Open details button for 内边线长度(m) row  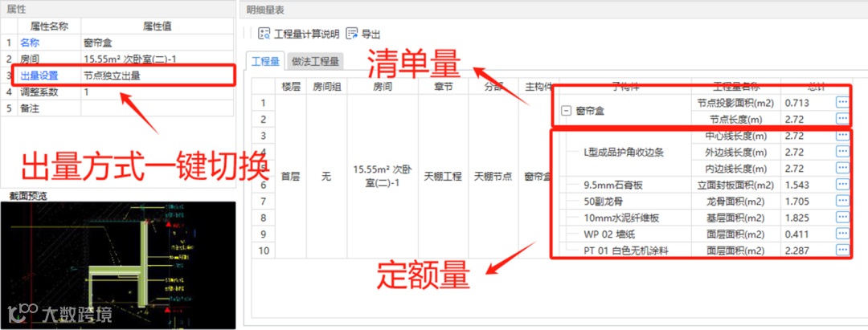[842, 168]
